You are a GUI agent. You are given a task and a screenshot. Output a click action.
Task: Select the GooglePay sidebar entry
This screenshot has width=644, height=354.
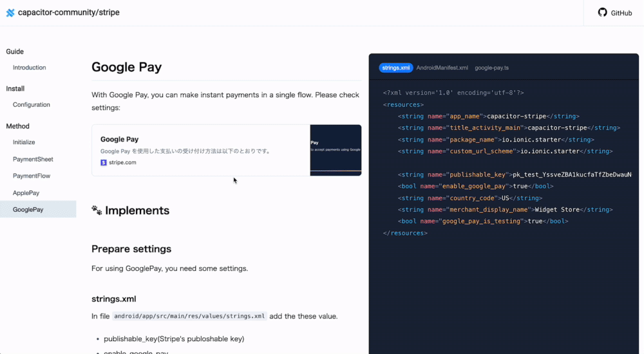38,209
